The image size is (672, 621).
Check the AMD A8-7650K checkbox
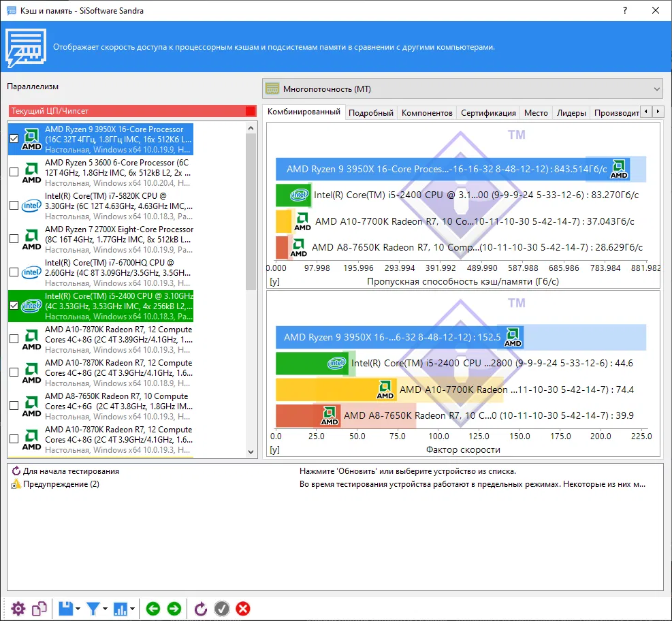[14, 405]
